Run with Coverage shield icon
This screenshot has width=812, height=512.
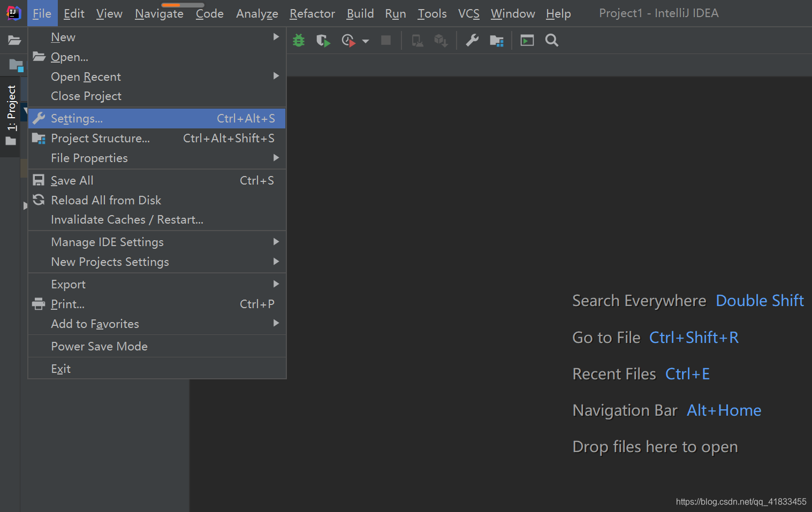(x=323, y=40)
